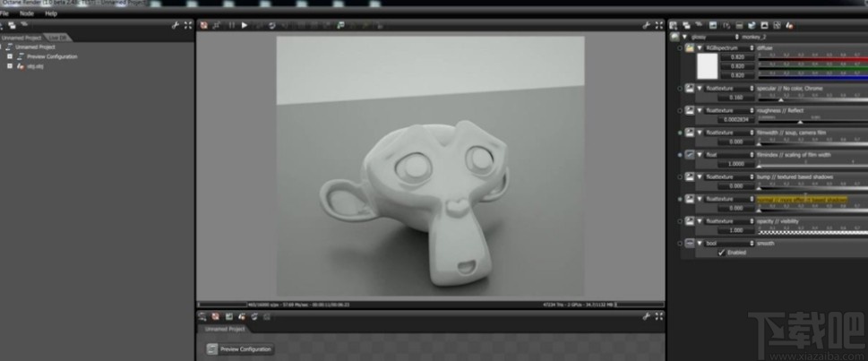Viewport: 868px width, 361px height.
Task: Open the Node menu
Action: click(x=27, y=13)
